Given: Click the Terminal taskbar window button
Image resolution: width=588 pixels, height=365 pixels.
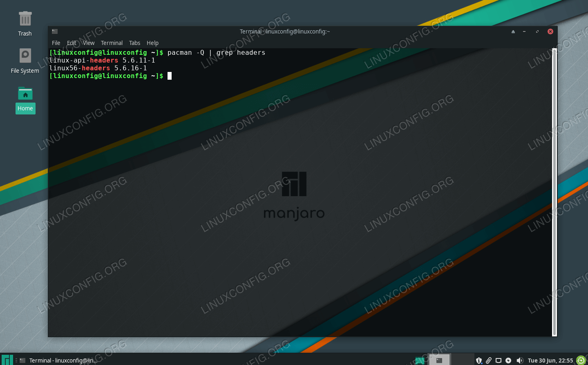Looking at the screenshot, I should 58,360.
